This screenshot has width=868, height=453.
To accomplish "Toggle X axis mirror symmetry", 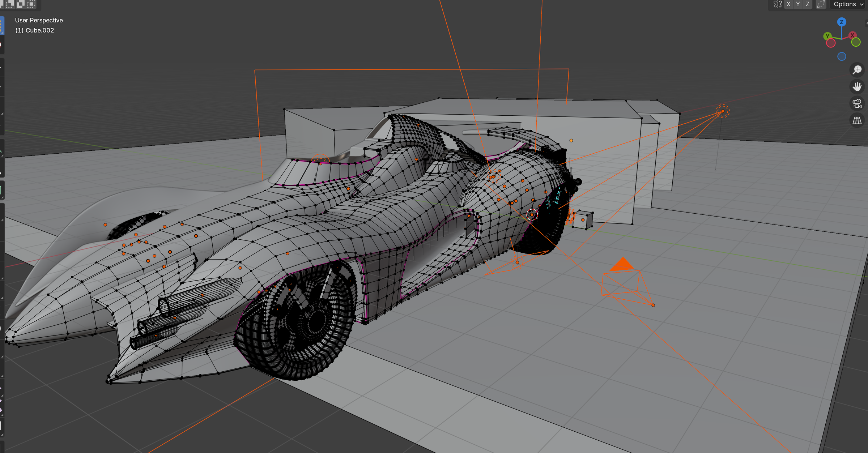I will point(788,4).
